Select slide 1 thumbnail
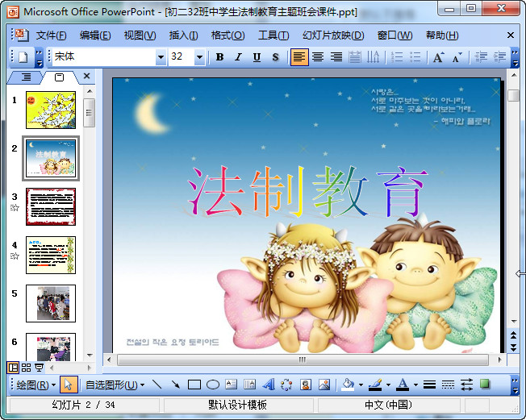 click(x=51, y=110)
